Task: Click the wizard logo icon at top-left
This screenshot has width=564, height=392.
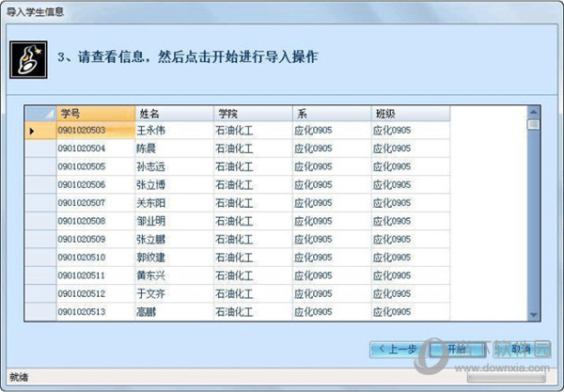Action: pos(28,58)
